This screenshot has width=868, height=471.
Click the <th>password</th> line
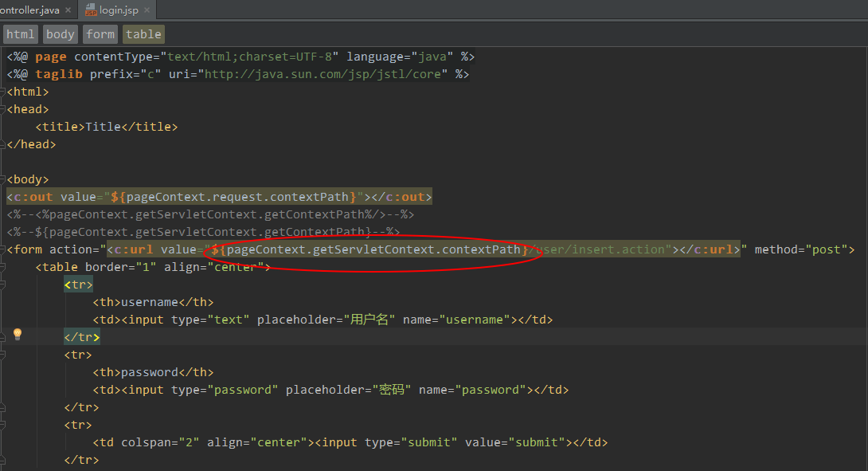pos(153,372)
